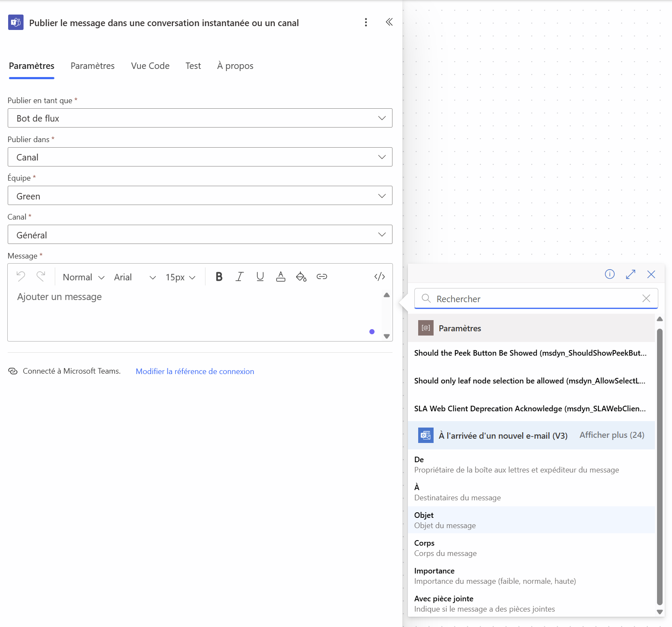Open the font color picker

(280, 277)
